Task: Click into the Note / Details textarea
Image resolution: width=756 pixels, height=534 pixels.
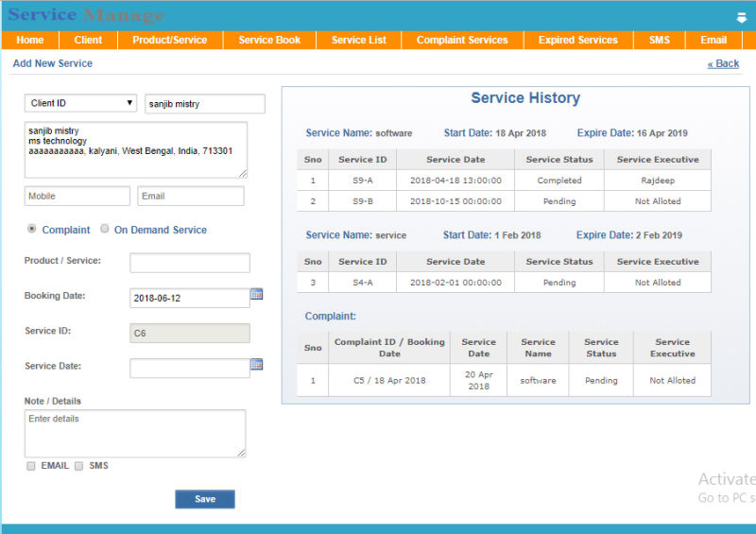Action: tap(135, 433)
